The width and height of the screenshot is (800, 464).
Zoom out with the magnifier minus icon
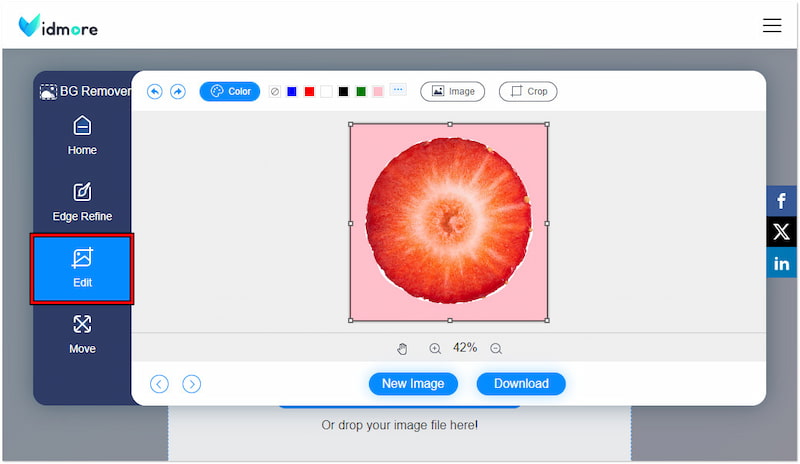click(496, 348)
